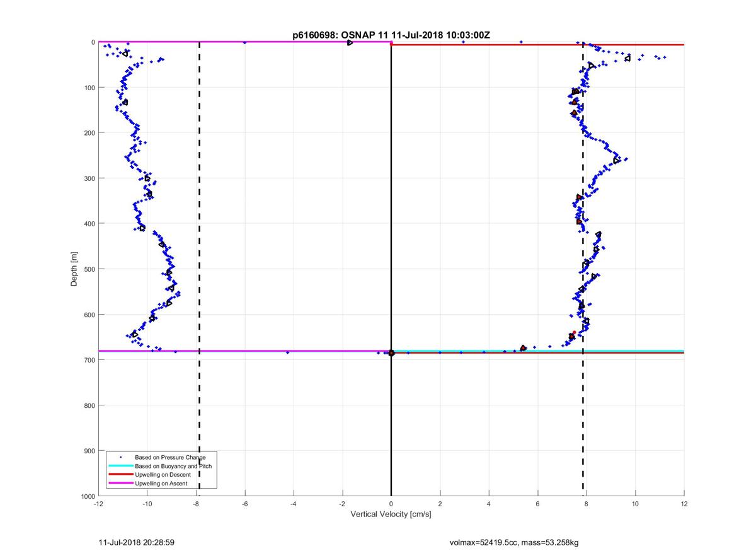Click the x-axis tick label -10
756x558 pixels.
(x=147, y=504)
